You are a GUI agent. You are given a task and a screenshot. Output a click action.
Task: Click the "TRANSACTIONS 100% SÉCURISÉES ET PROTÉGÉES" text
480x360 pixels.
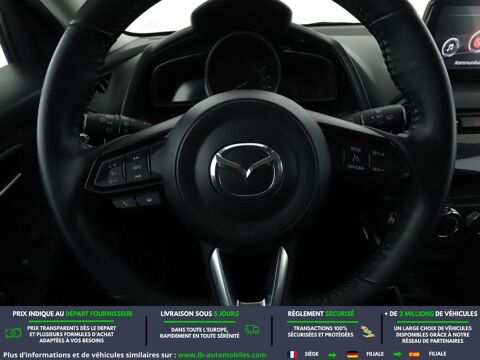coord(320,331)
